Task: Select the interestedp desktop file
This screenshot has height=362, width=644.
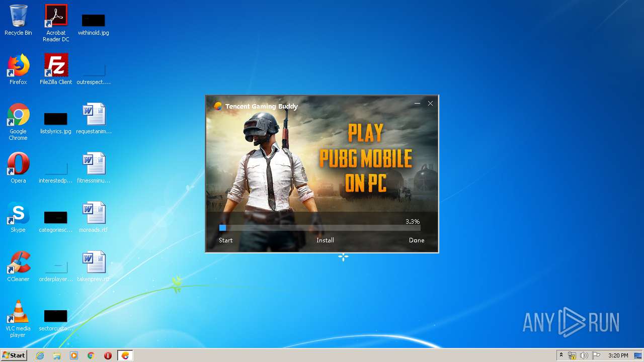Action: pyautogui.click(x=56, y=172)
